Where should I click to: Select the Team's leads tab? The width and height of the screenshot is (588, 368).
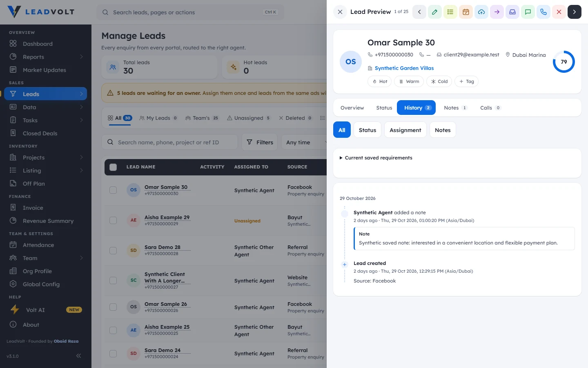pyautogui.click(x=202, y=118)
